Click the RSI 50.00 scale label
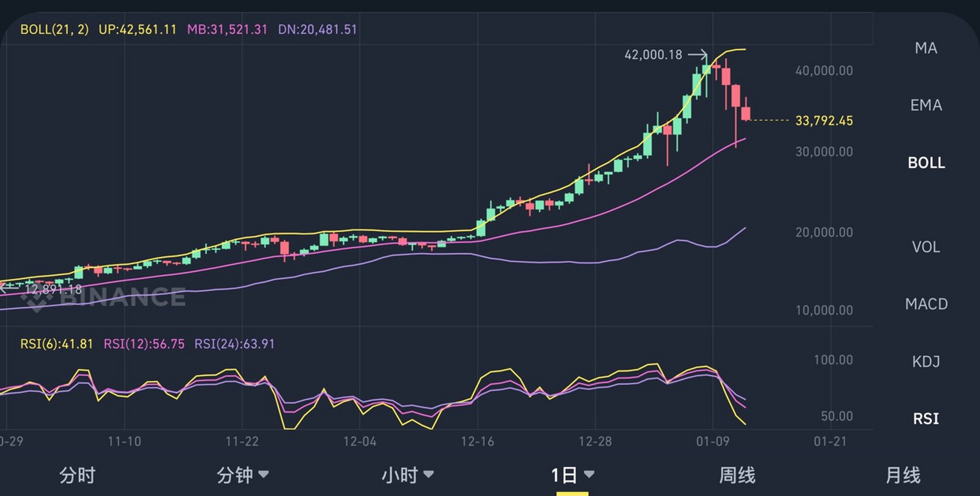Viewport: 980px width, 496px height. coord(837,416)
